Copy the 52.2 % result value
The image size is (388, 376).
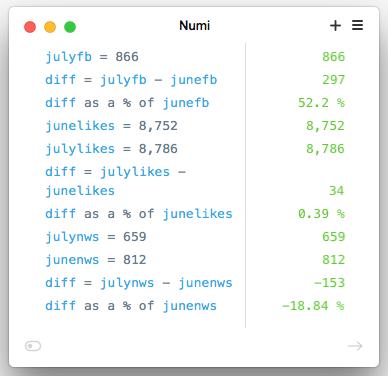[x=321, y=103]
